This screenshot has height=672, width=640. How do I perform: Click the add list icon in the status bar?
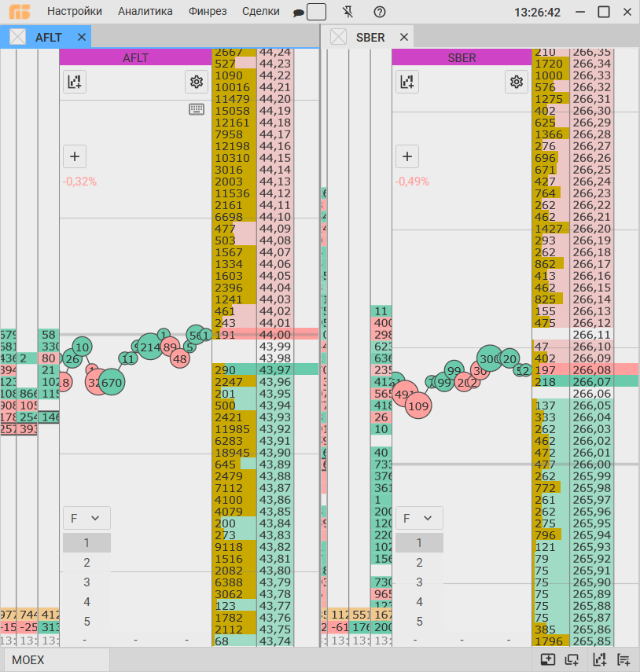(x=623, y=659)
